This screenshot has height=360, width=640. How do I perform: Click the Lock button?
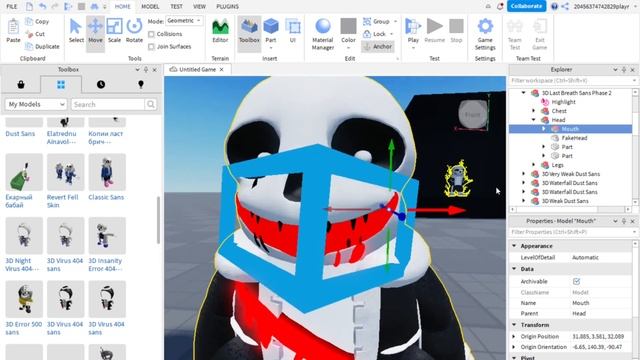tap(375, 34)
